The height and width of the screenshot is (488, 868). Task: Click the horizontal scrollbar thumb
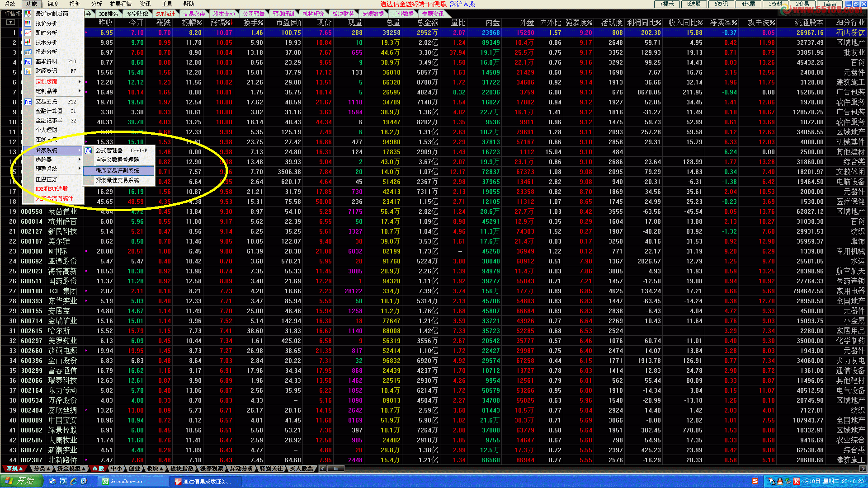point(336,469)
